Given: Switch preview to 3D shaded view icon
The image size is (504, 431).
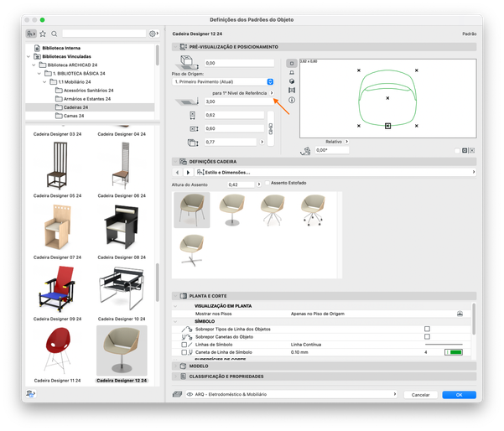Looking at the screenshot, I should pos(292,81).
